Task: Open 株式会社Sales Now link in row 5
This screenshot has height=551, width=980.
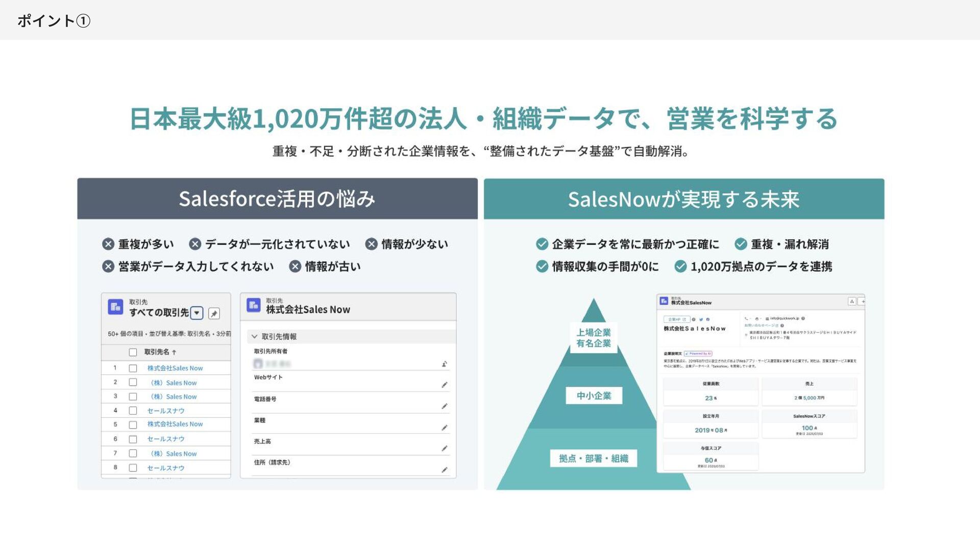Action: pos(175,424)
